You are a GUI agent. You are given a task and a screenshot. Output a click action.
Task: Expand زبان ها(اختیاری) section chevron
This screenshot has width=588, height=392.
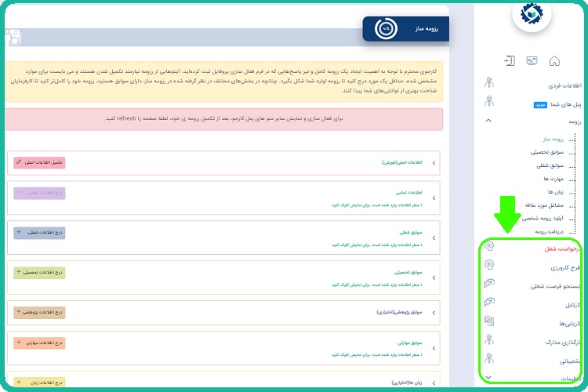[x=434, y=383]
